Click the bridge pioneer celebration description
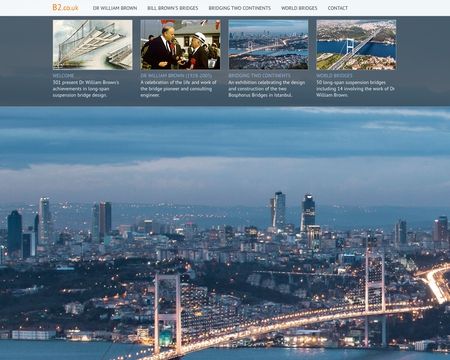 coord(178,89)
